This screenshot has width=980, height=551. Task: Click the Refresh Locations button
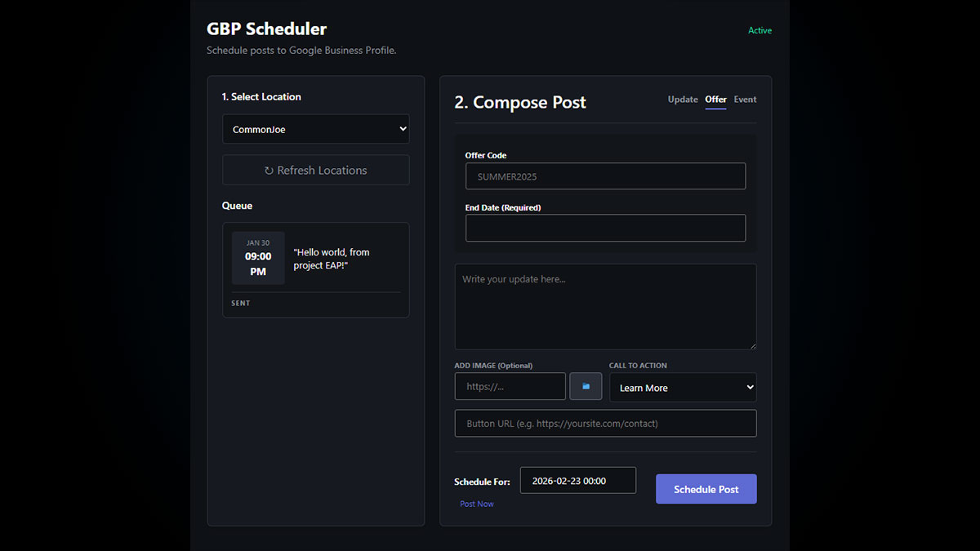316,171
